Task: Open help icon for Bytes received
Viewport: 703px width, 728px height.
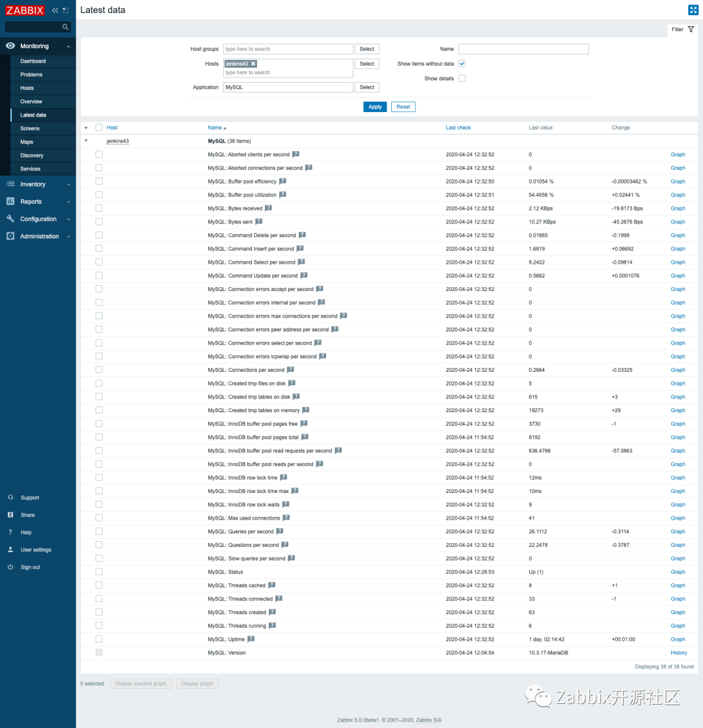Action: pyautogui.click(x=268, y=208)
